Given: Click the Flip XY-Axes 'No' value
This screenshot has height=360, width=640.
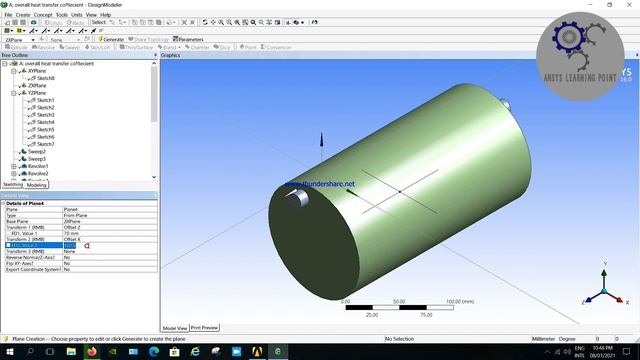Looking at the screenshot, I should 110,264.
